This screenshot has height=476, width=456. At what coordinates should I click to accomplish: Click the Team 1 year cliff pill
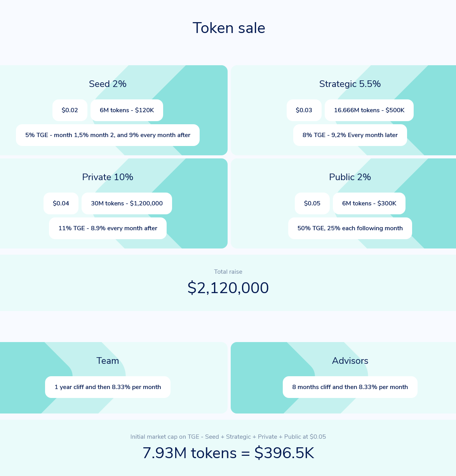[x=108, y=387]
